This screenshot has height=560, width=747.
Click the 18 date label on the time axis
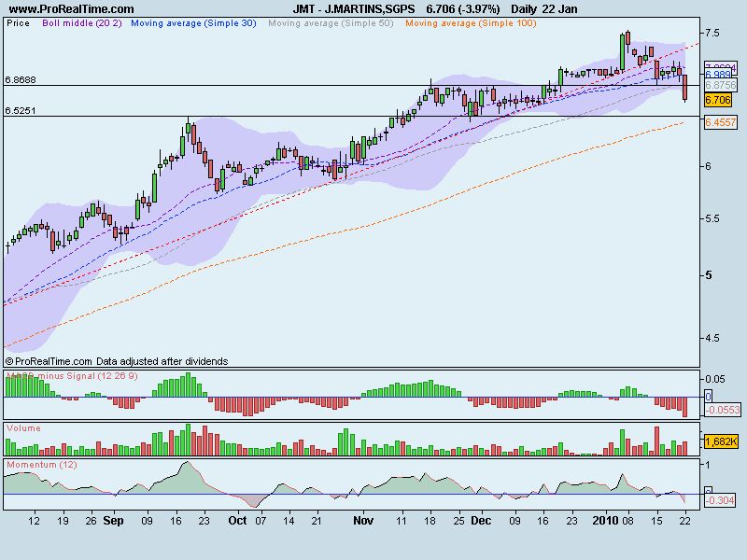(x=430, y=521)
